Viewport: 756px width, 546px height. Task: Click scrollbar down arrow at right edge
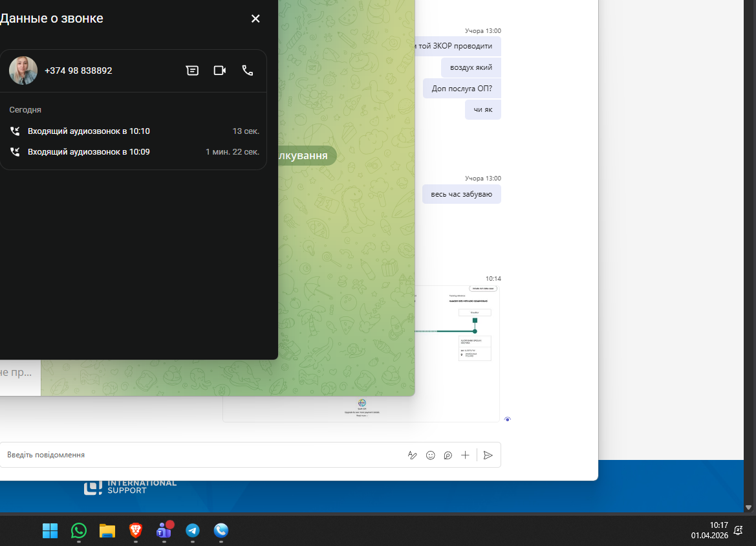click(748, 507)
